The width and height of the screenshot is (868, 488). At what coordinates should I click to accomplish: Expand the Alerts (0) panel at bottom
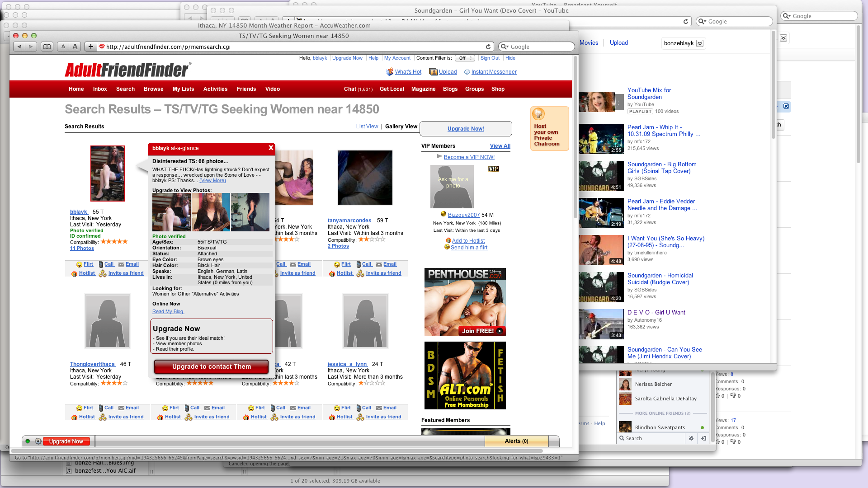[516, 441]
